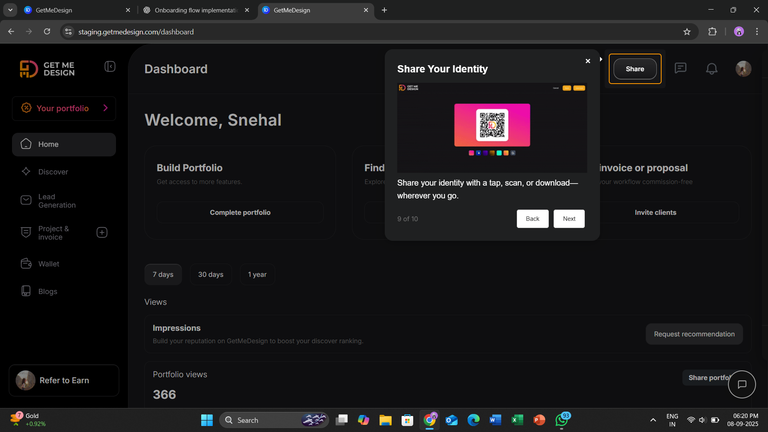The image size is (768, 432).
Task: Open Outlook from taskbar
Action: point(451,420)
